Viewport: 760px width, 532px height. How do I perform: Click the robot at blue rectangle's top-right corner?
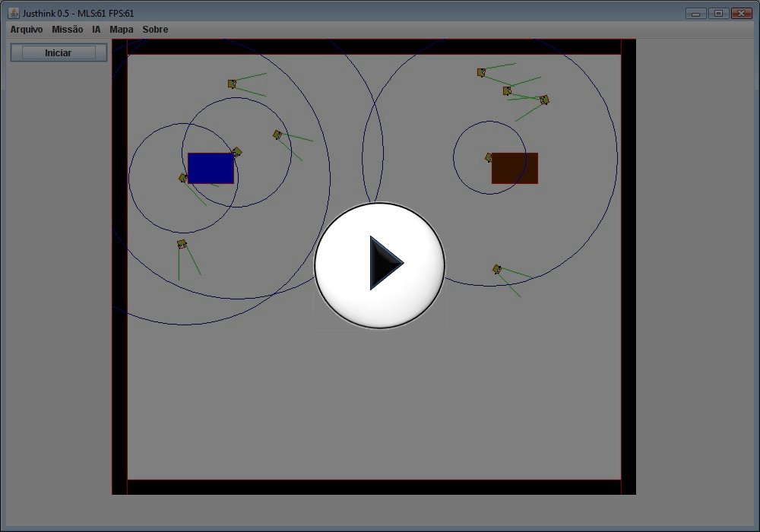(x=237, y=152)
